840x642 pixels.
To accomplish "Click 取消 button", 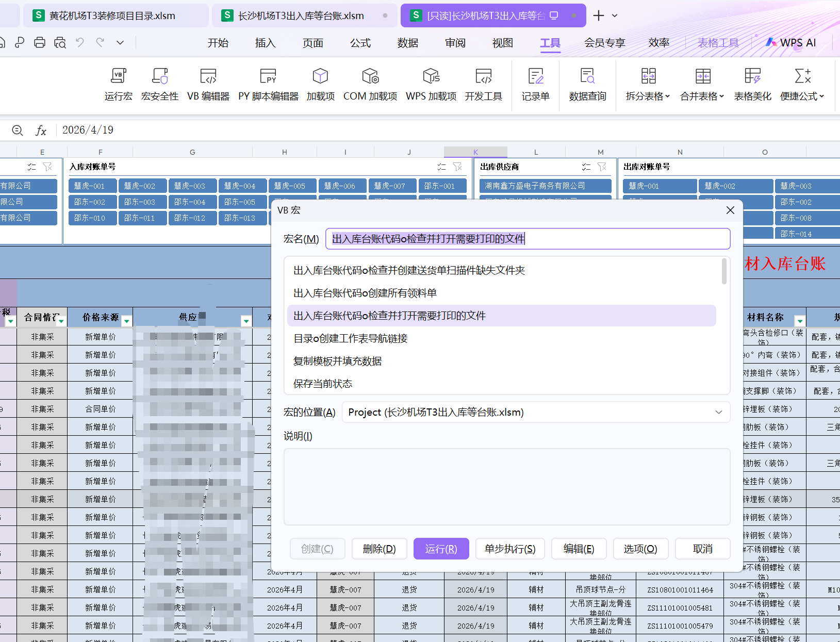I will [x=703, y=549].
